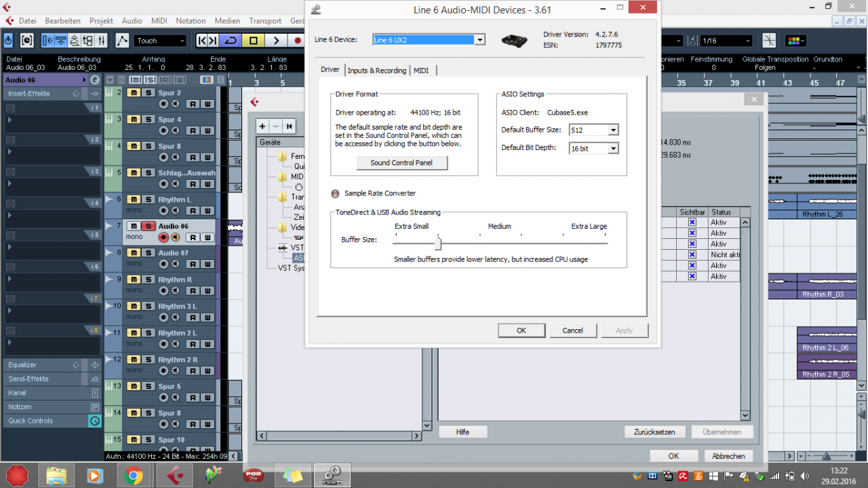Disable solo on Audio 06 track
Image resolution: width=868 pixels, height=488 pixels.
[147, 226]
